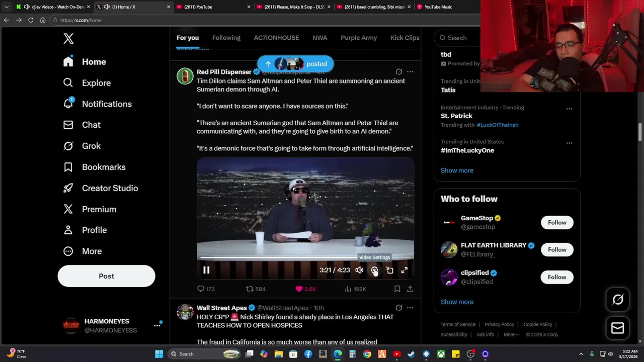Open more options for St. Patrick trend

[x=569, y=109]
